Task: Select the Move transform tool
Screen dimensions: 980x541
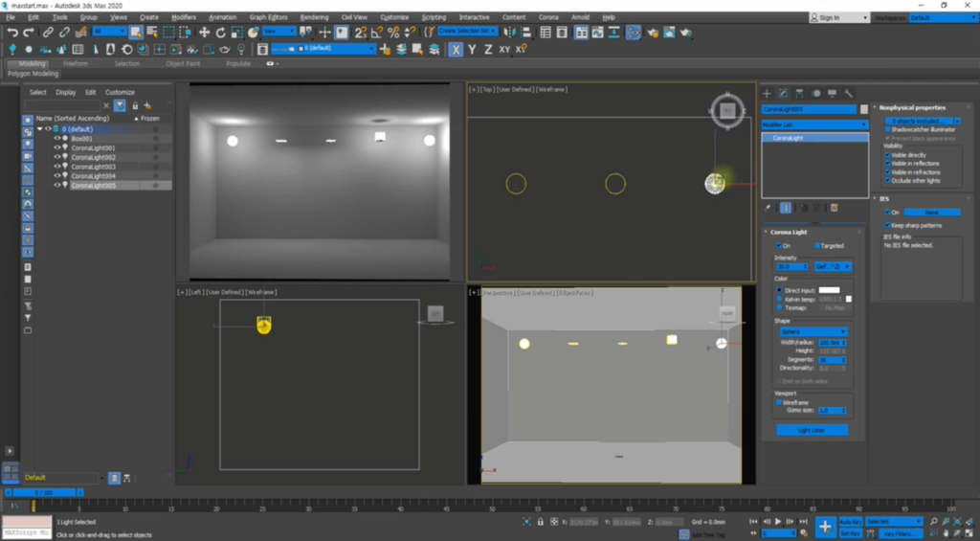Action: pos(204,33)
